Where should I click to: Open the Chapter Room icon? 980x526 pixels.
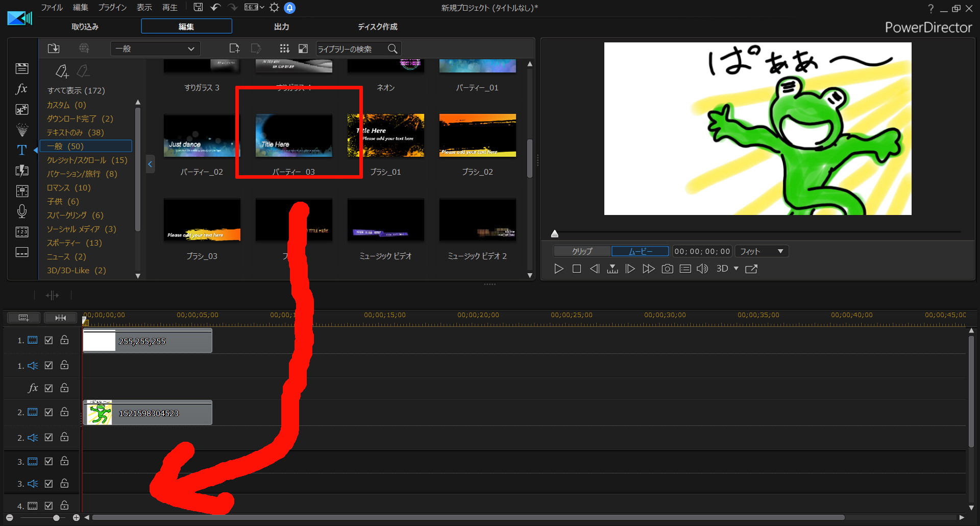tap(22, 232)
